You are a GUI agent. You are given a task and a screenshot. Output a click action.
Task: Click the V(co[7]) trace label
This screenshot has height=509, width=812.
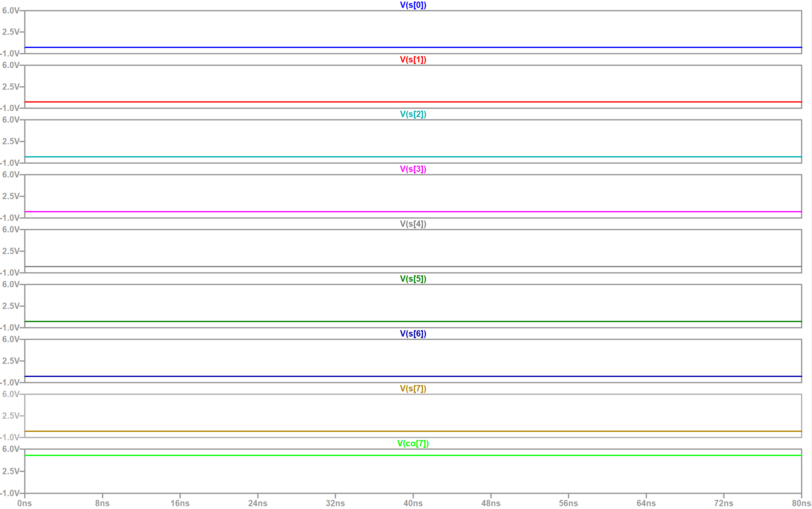(x=413, y=443)
